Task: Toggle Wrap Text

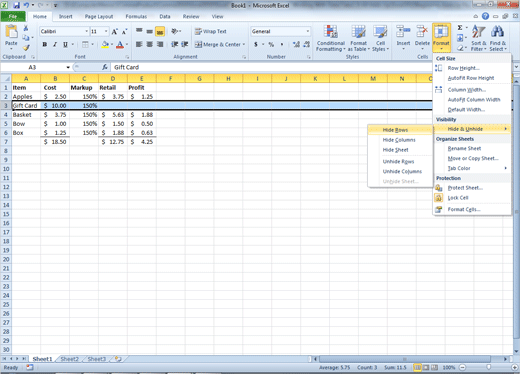Action: [x=211, y=31]
